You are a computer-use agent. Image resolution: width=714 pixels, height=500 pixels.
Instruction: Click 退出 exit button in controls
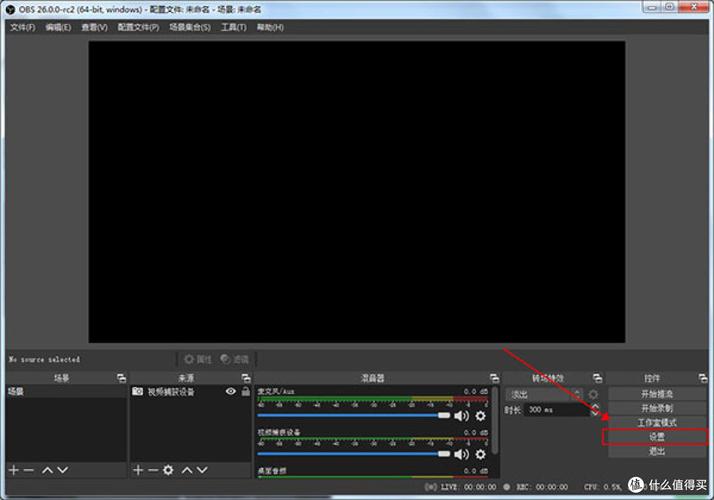click(x=657, y=451)
